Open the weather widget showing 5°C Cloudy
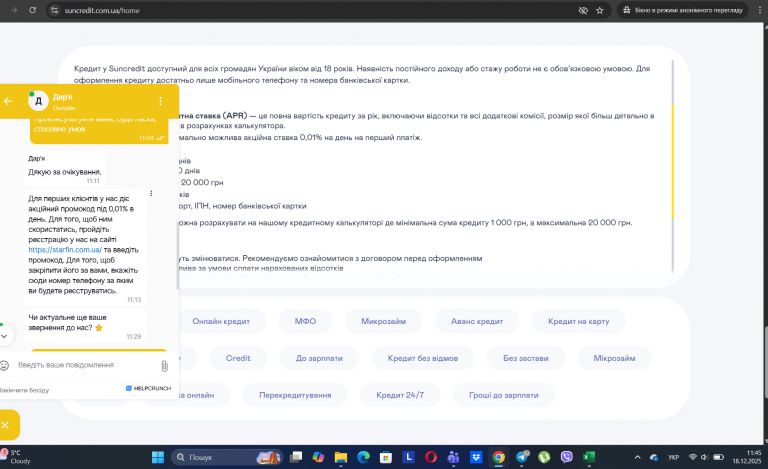The width and height of the screenshot is (768, 469). pyautogui.click(x=18, y=457)
